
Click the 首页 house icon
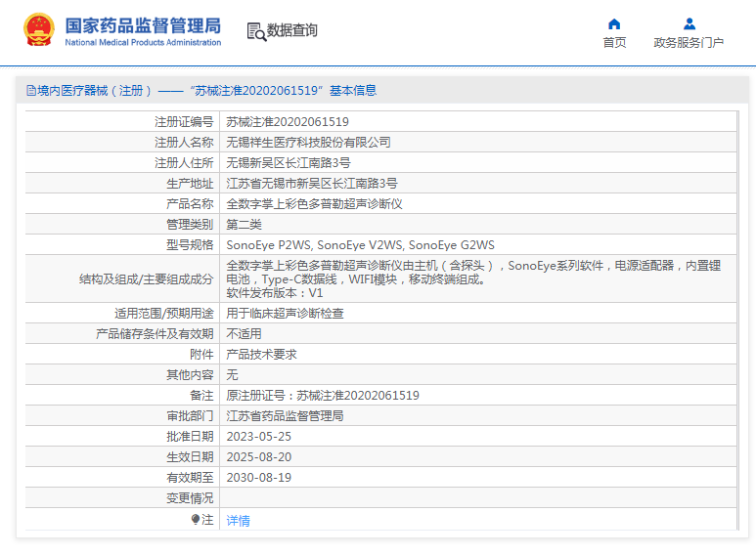click(x=614, y=24)
